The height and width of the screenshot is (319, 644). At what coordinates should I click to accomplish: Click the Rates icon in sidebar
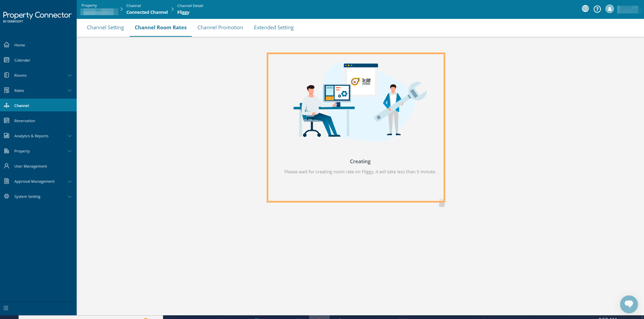pyautogui.click(x=6, y=90)
